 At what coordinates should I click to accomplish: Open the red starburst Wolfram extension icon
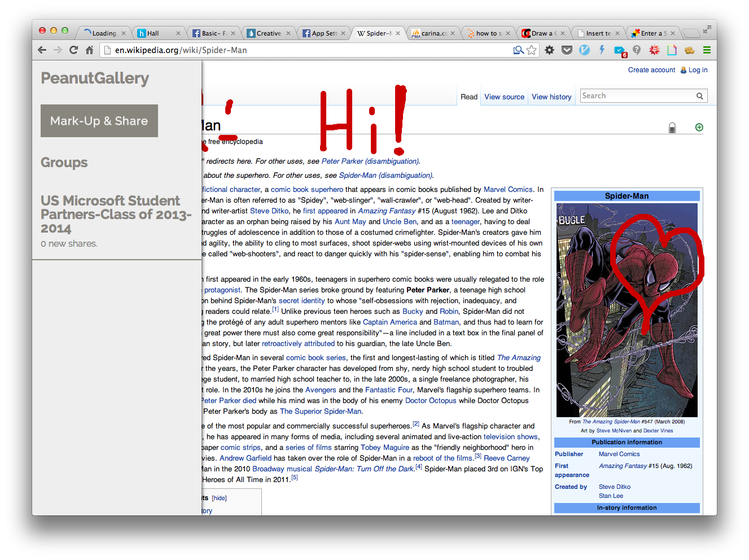pyautogui.click(x=654, y=50)
